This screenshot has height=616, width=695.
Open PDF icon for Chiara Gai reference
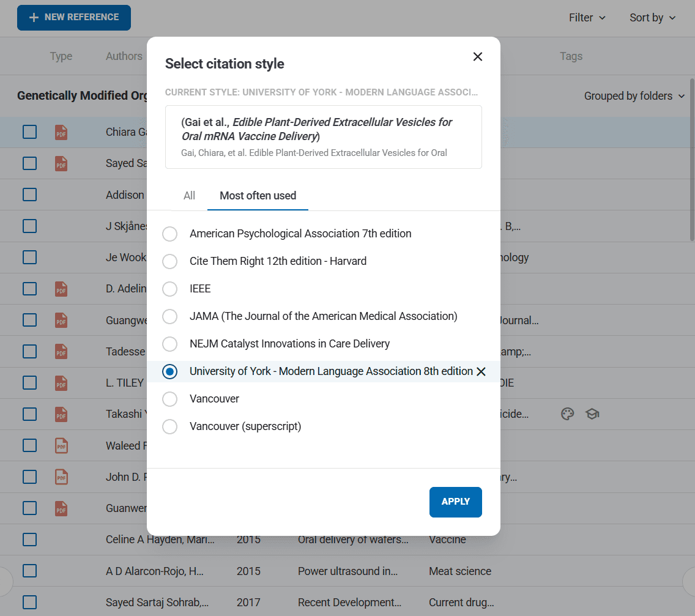61,132
